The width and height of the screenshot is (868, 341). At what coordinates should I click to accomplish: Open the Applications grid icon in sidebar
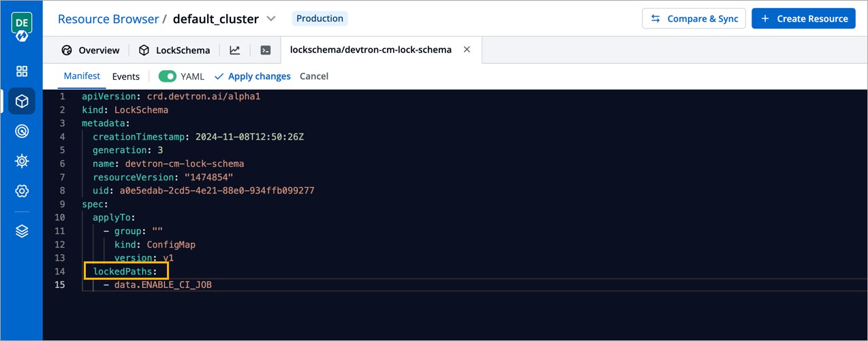point(22,71)
